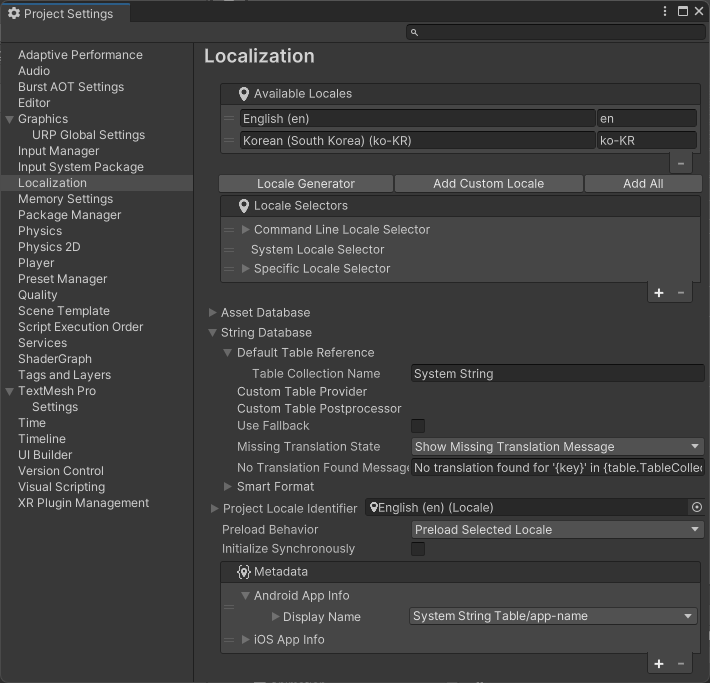Click the Project Locale Identifier object field
This screenshot has width=710, height=683.
click(528, 508)
